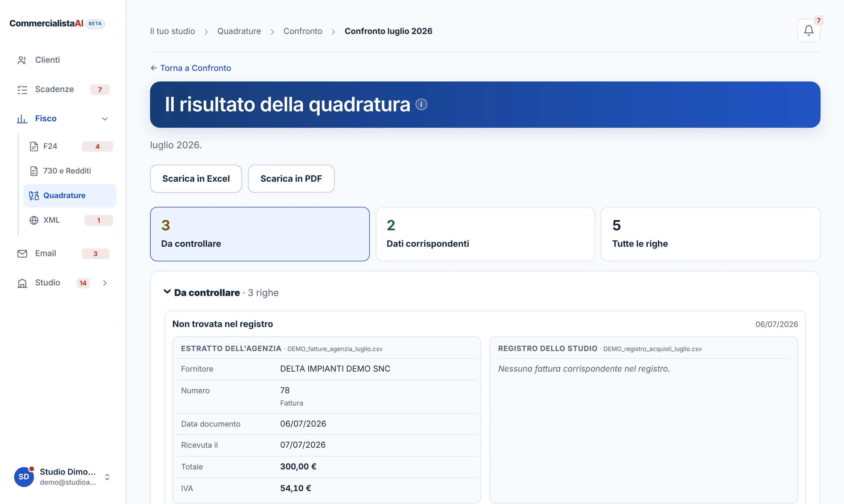Click the IVA value 54,10 €
The image size is (844, 504).
[x=295, y=488]
